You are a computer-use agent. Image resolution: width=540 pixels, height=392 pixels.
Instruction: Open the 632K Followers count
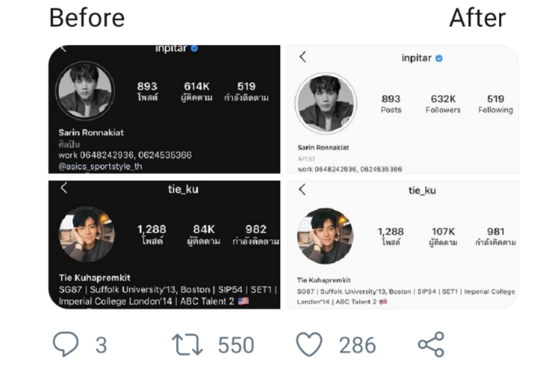pos(443,104)
